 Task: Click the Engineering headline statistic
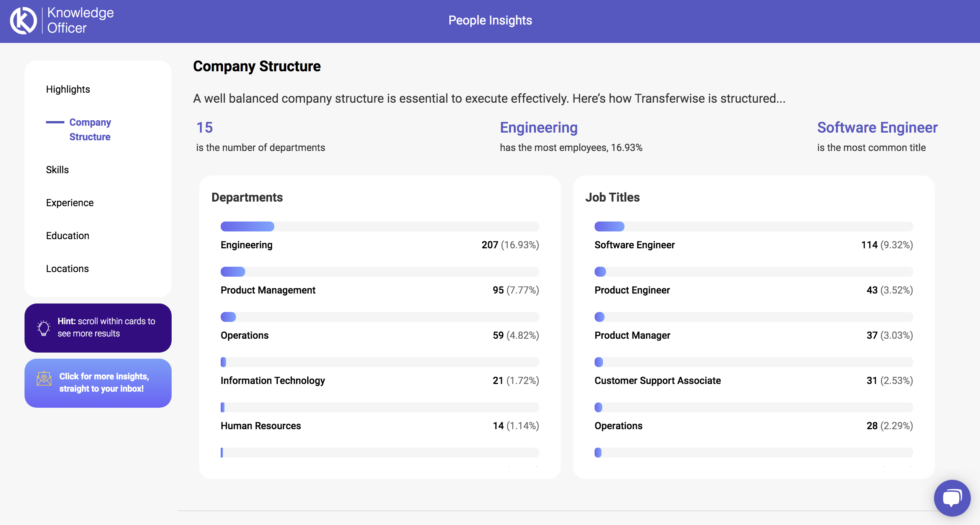538,127
